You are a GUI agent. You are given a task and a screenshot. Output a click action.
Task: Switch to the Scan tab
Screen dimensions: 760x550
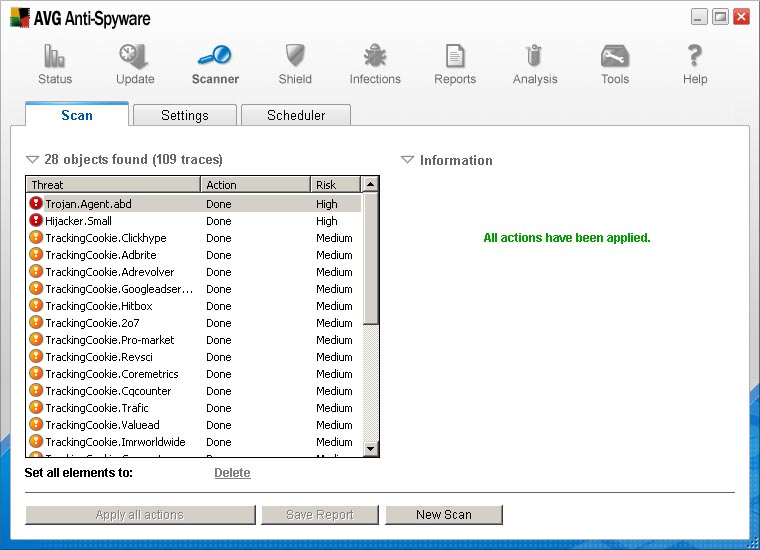tap(77, 115)
